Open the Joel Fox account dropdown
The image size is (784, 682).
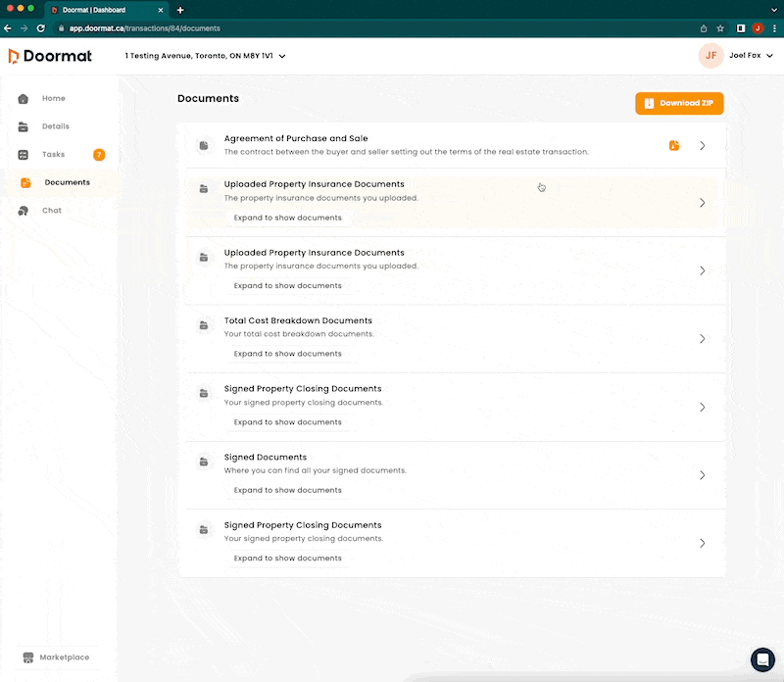(x=752, y=56)
